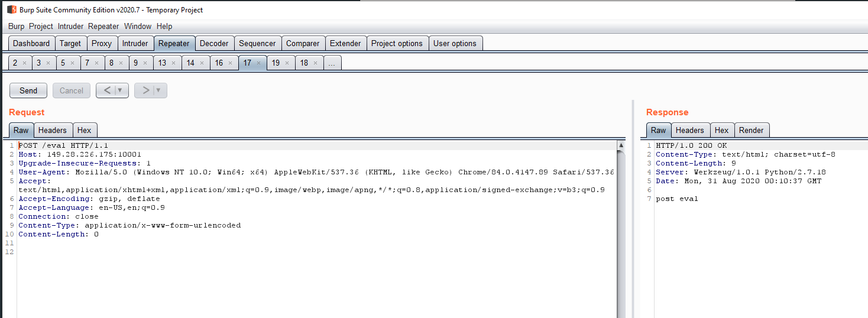Show the Request Hex view tab

(x=85, y=130)
